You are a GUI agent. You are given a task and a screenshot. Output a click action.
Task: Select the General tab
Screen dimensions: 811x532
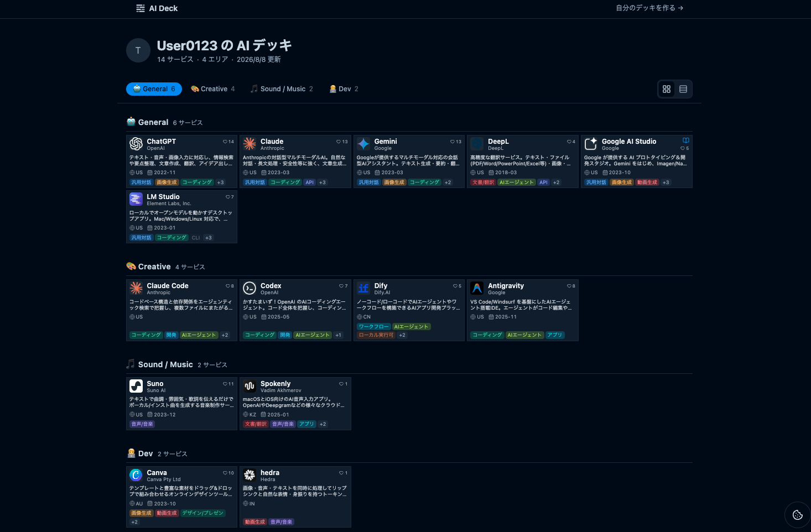pos(154,89)
